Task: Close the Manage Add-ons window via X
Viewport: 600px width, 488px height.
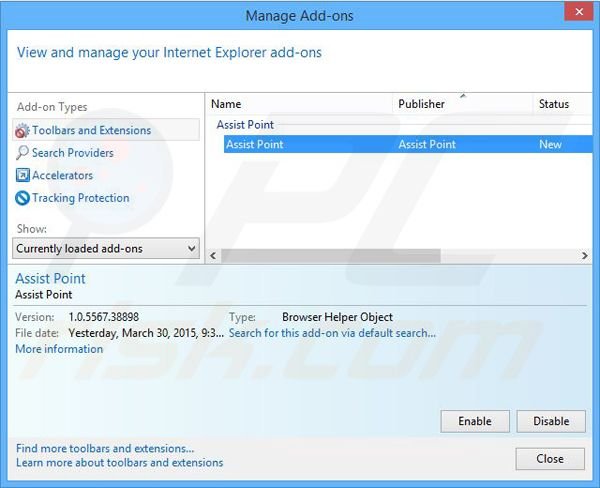Action: click(x=579, y=12)
